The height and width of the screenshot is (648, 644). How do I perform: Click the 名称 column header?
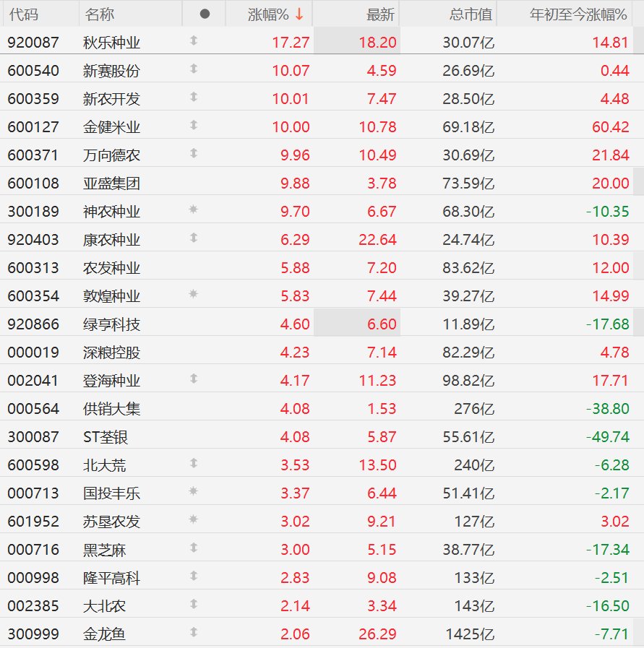(x=99, y=14)
